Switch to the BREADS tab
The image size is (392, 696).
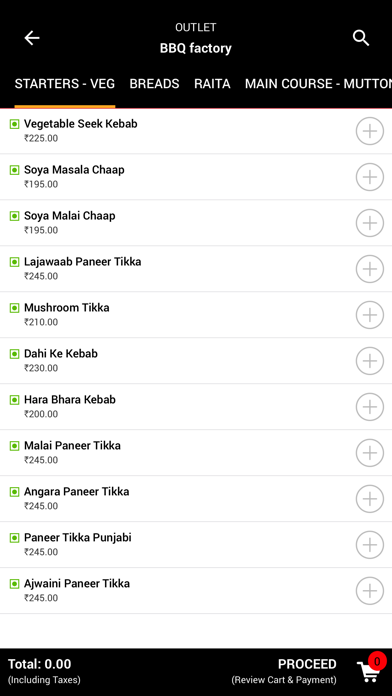tap(154, 84)
